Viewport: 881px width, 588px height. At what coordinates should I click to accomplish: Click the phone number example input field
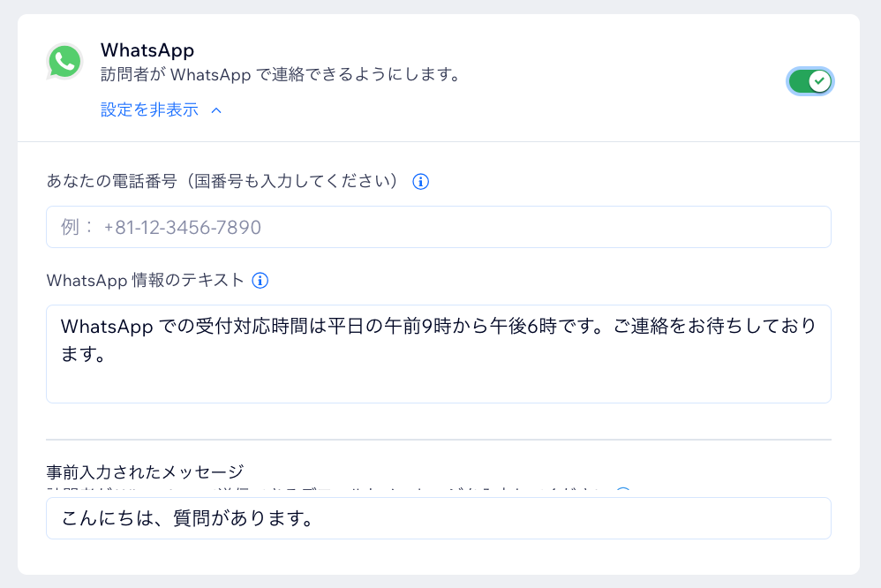point(439,227)
